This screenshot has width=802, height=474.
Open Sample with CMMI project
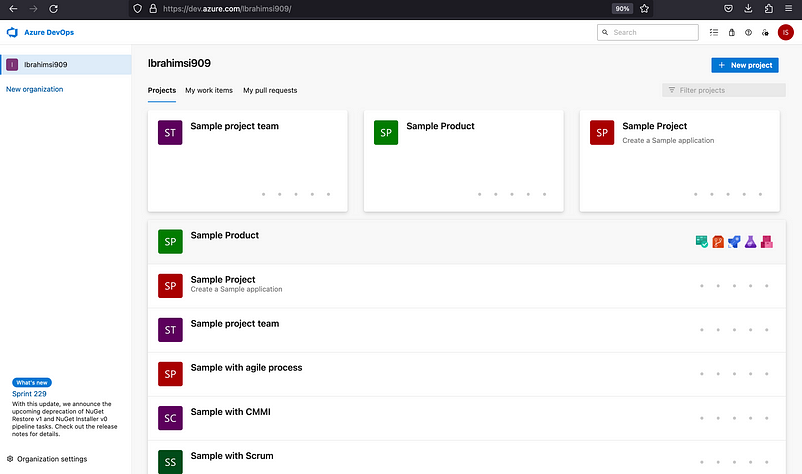230,412
